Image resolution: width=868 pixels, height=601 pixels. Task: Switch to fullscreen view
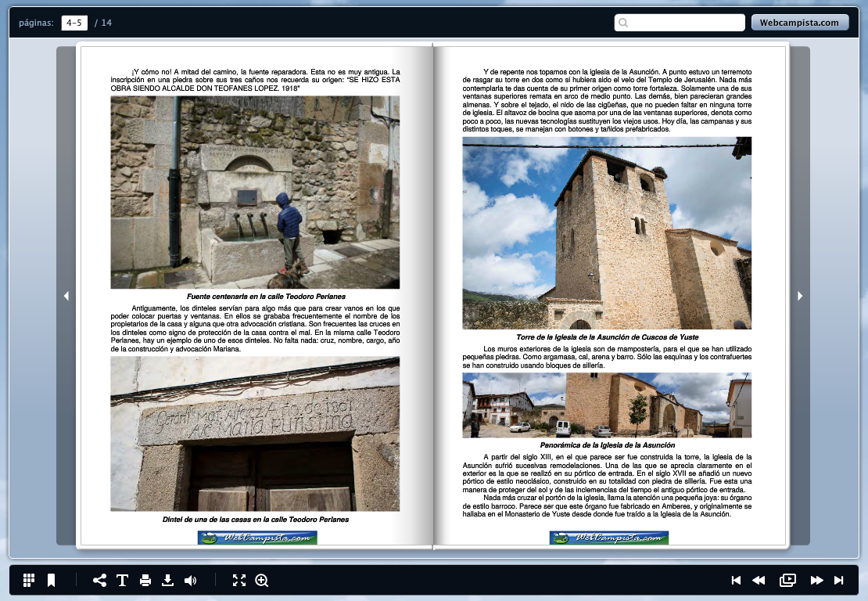[239, 580]
